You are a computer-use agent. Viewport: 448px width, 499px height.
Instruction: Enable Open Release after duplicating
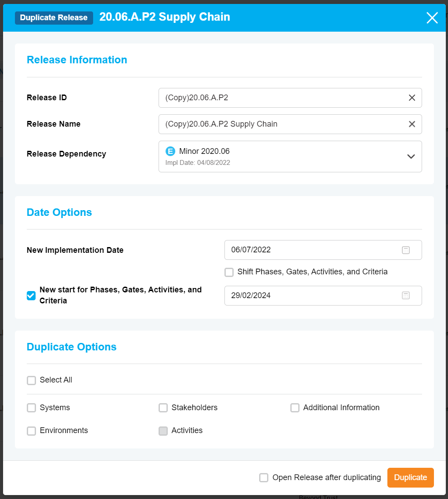264,478
